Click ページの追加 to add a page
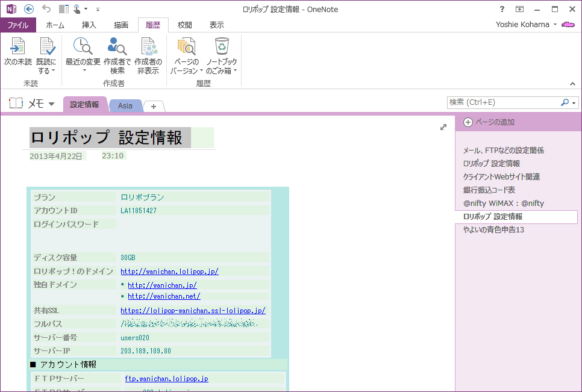582x392 pixels. (x=490, y=122)
